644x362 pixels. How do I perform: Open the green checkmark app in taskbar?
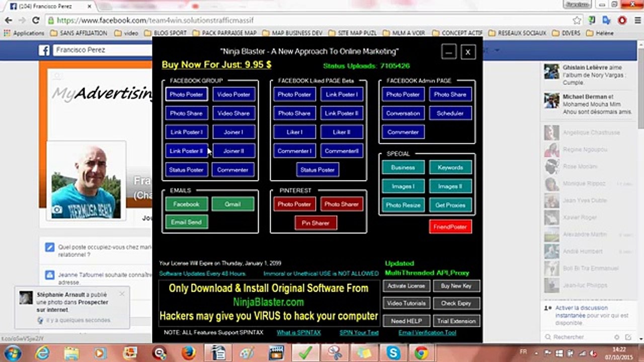[x=305, y=353]
